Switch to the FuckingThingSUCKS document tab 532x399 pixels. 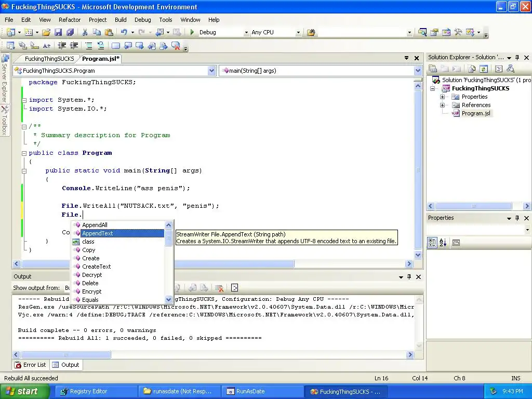(49, 59)
